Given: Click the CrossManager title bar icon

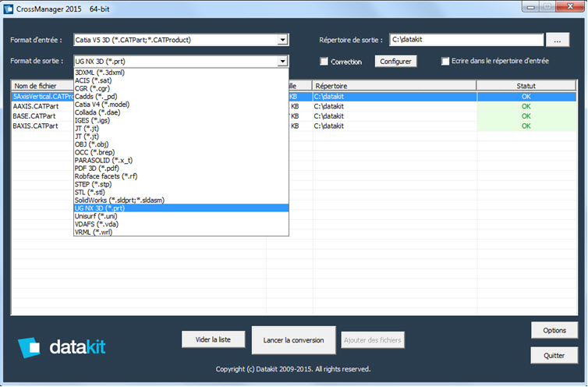Looking at the screenshot, I should tap(9, 9).
